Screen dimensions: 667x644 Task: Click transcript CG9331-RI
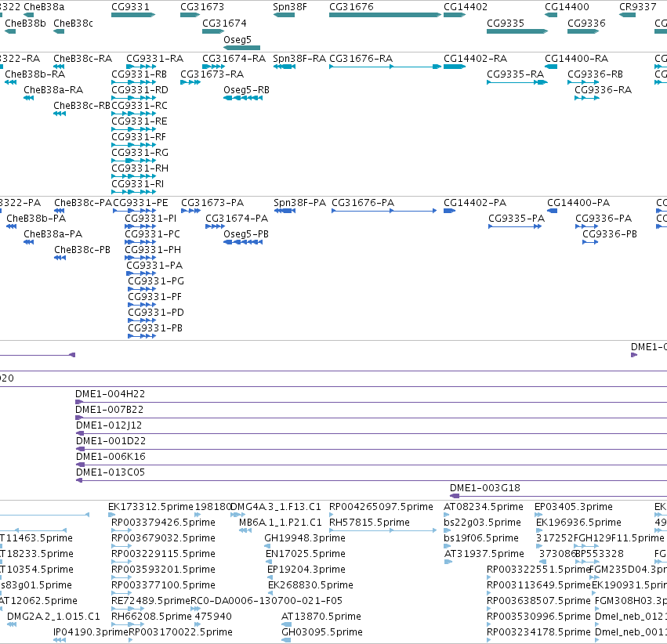point(137,183)
